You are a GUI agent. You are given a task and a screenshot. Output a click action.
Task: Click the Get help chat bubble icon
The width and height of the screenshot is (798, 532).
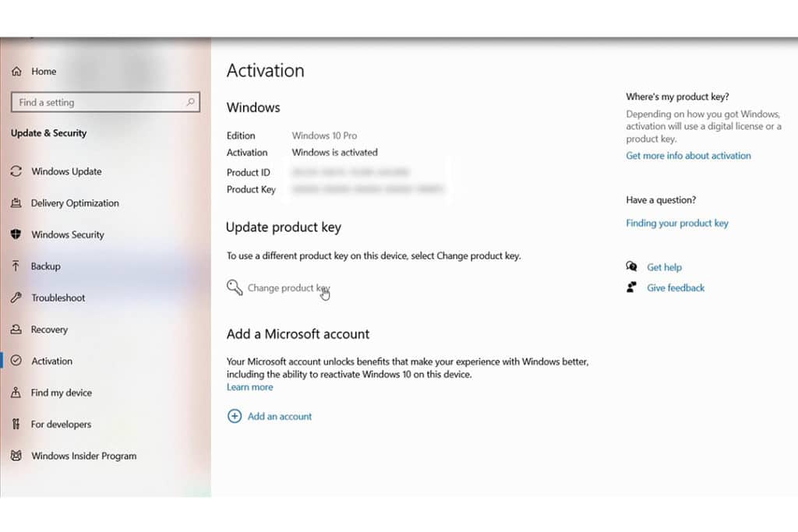(x=631, y=266)
